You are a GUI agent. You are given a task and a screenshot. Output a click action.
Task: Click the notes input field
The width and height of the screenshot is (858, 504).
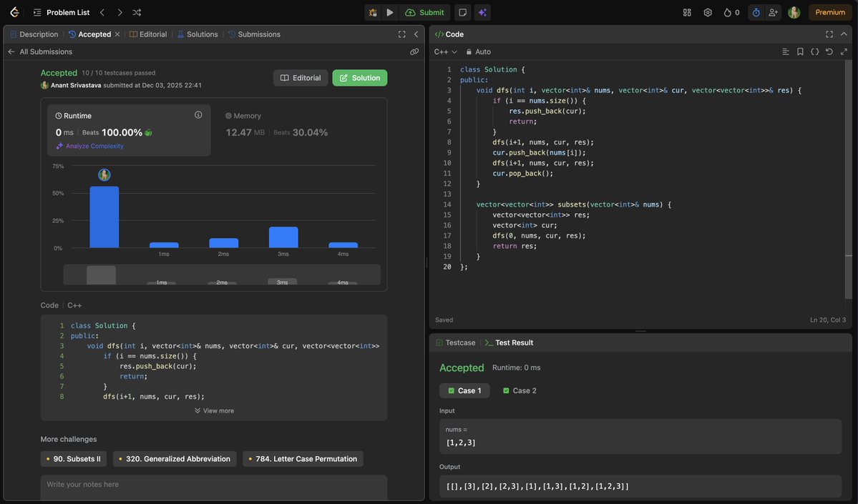214,487
